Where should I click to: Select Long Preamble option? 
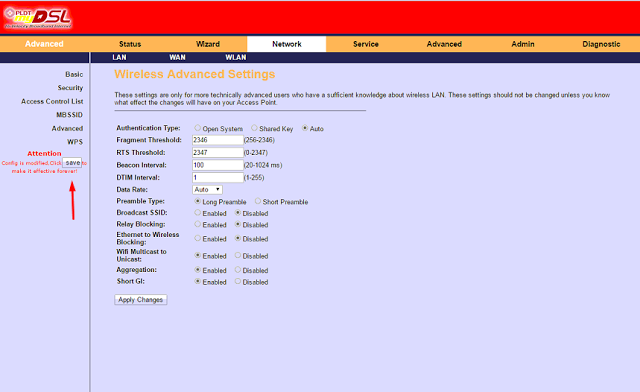[x=198, y=201]
